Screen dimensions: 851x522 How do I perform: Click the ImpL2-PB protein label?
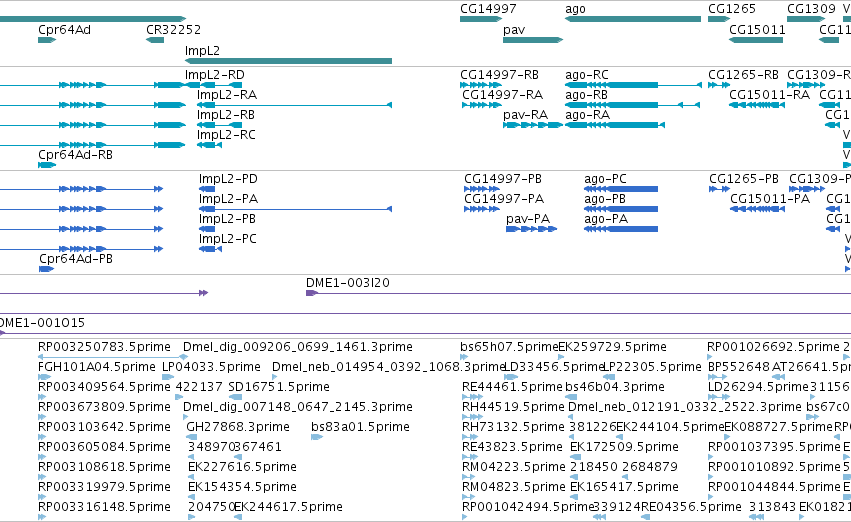pyautogui.click(x=227, y=219)
